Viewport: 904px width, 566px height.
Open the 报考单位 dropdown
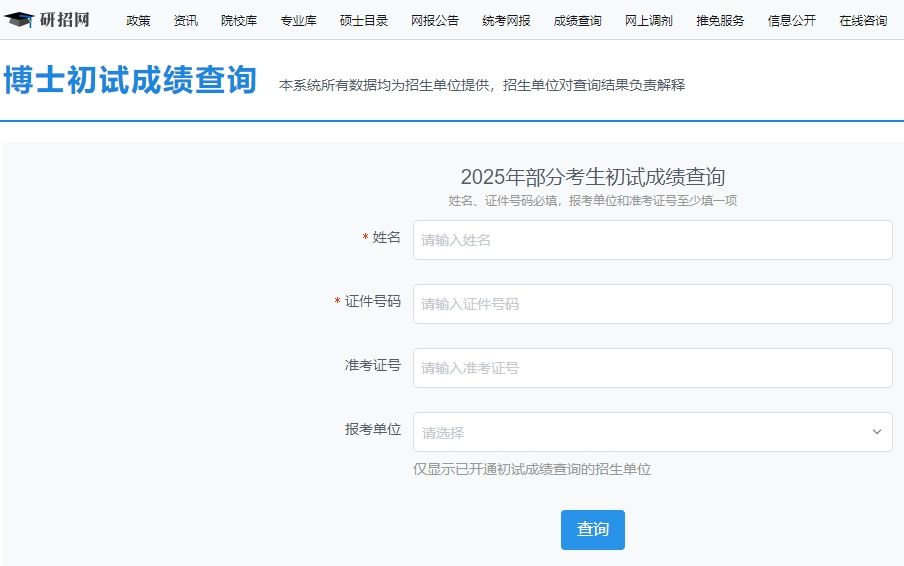pyautogui.click(x=653, y=432)
